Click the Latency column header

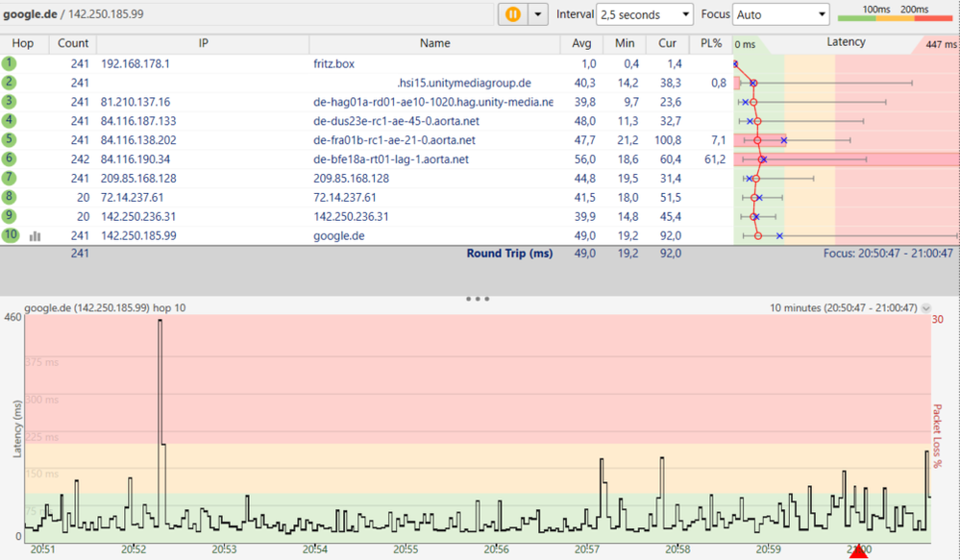(x=845, y=42)
